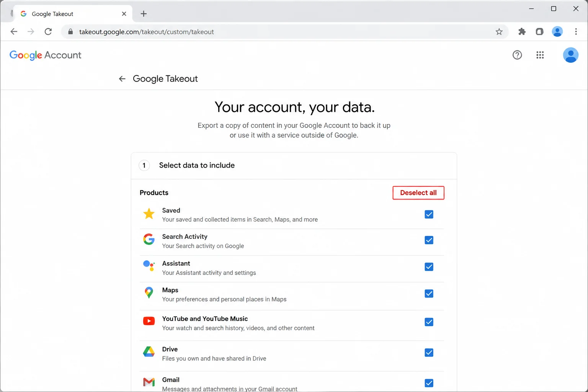This screenshot has height=392, width=588.
Task: Click the 'YouTube and YouTube Music' title
Action: tap(205, 319)
